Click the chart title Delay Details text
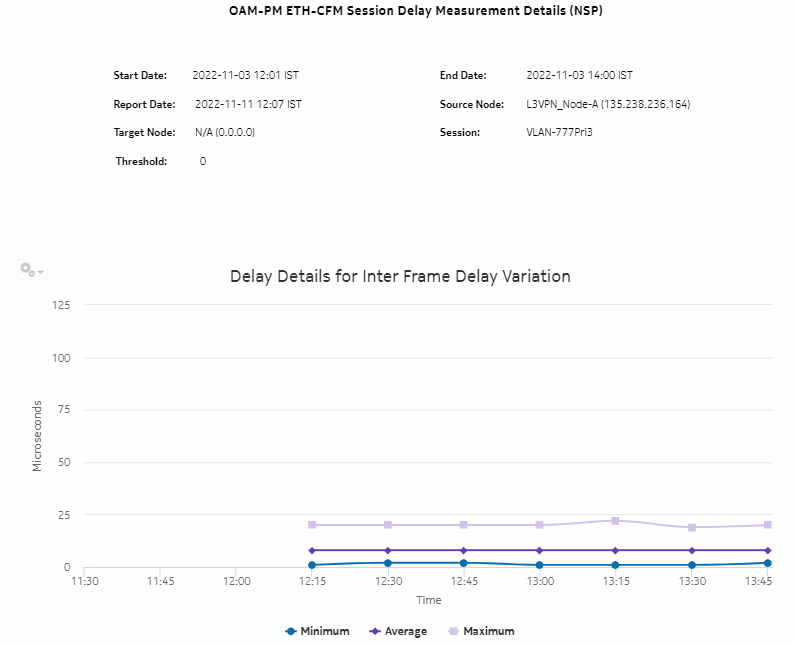Screen dimensions: 794x645 (x=400, y=276)
